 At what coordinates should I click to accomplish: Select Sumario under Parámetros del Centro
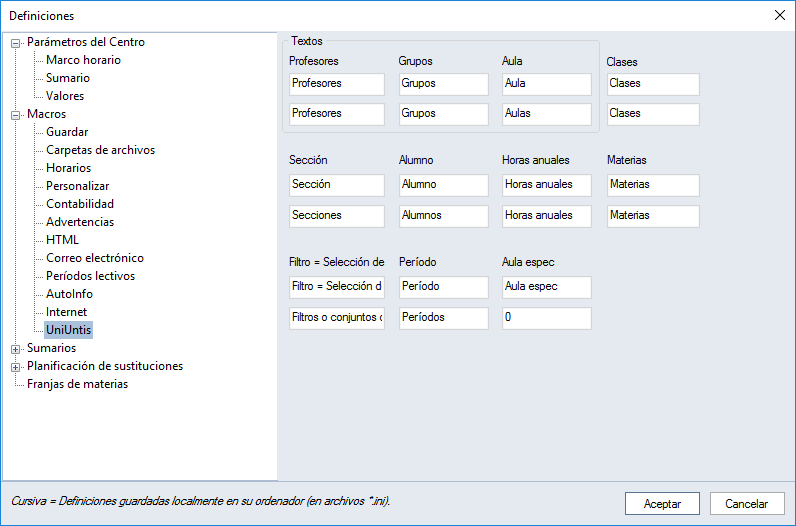click(68, 78)
